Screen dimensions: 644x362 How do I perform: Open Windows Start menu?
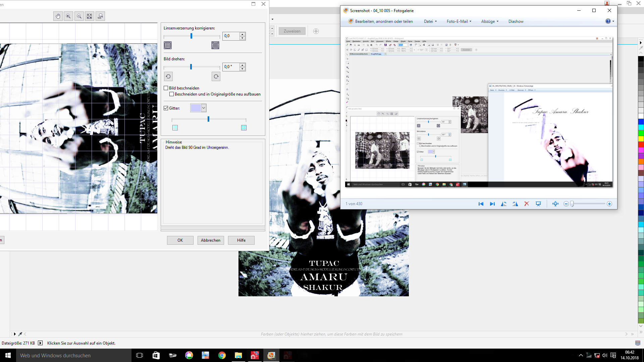point(8,355)
